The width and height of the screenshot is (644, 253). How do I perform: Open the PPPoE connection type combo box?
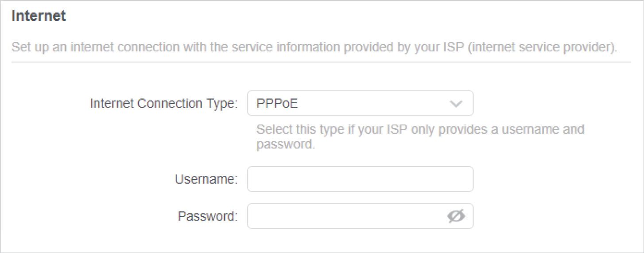360,104
